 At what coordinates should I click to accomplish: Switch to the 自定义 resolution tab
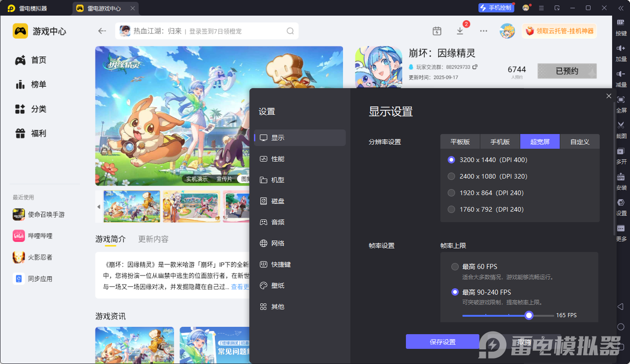pos(580,142)
